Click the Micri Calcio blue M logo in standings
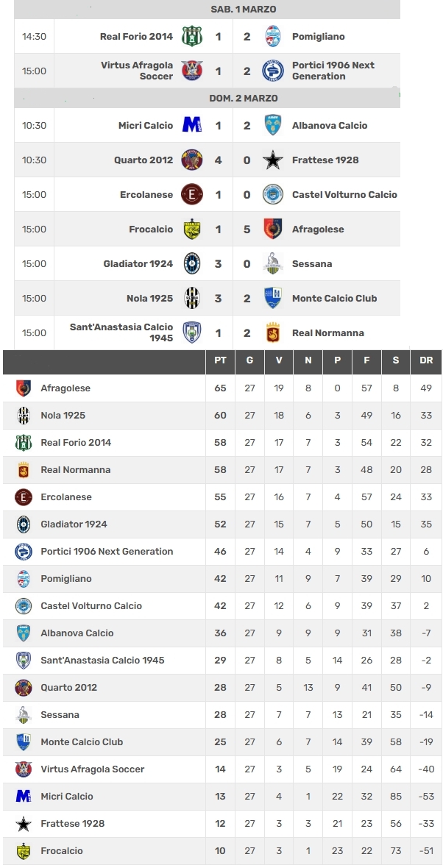Screen dimensions: 443x868 tap(24, 796)
